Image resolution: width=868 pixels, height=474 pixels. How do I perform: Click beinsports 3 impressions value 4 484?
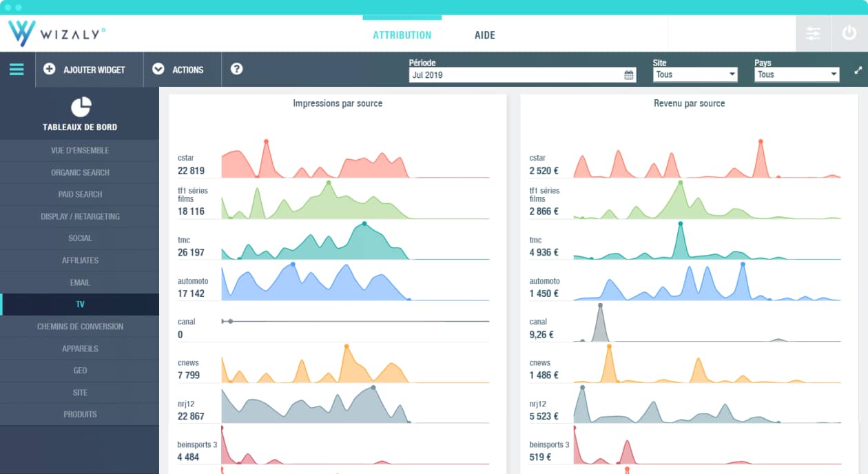point(189,457)
